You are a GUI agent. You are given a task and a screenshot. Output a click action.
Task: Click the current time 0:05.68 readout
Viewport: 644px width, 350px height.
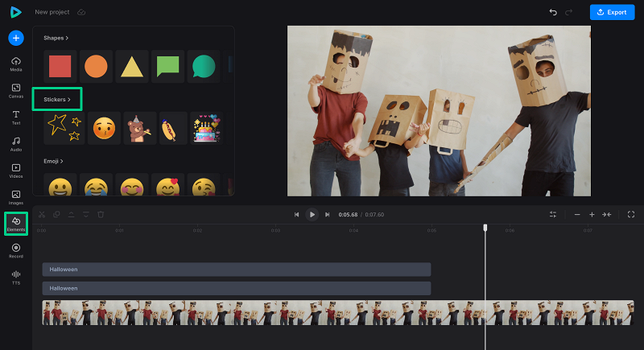pos(348,215)
